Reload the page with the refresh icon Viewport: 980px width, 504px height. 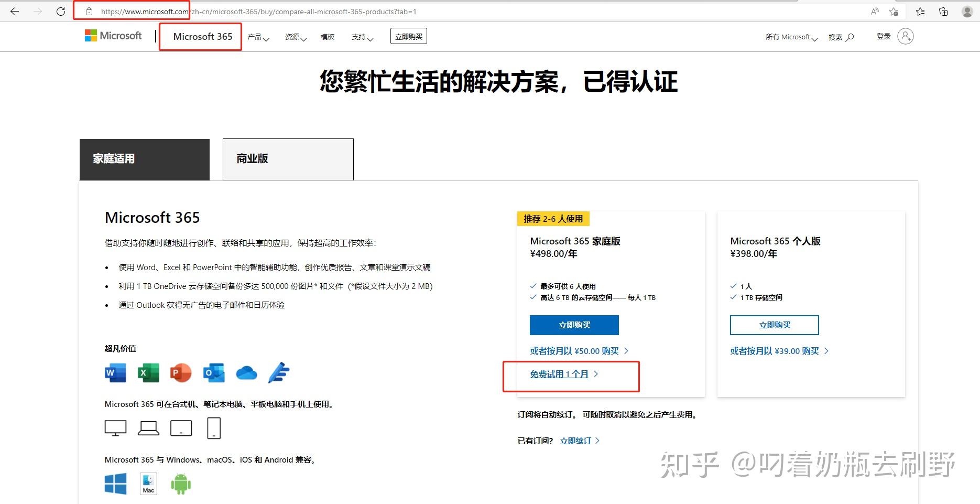point(61,11)
